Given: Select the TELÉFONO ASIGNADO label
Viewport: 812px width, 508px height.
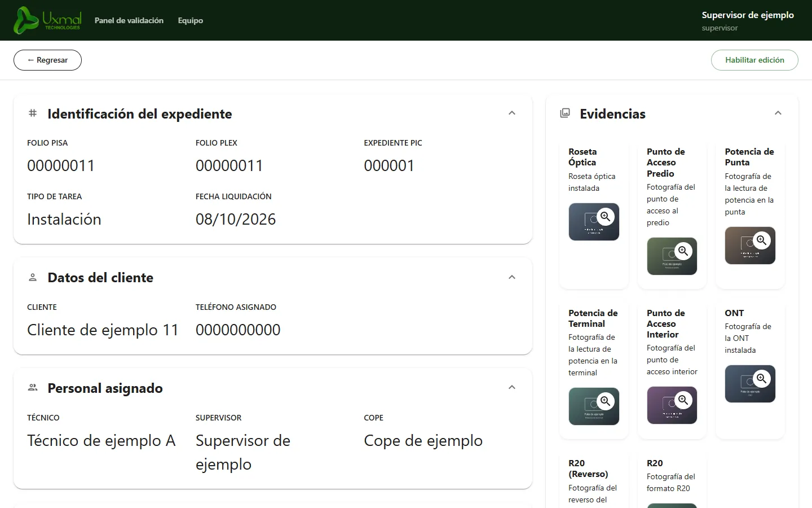Looking at the screenshot, I should pos(236,307).
